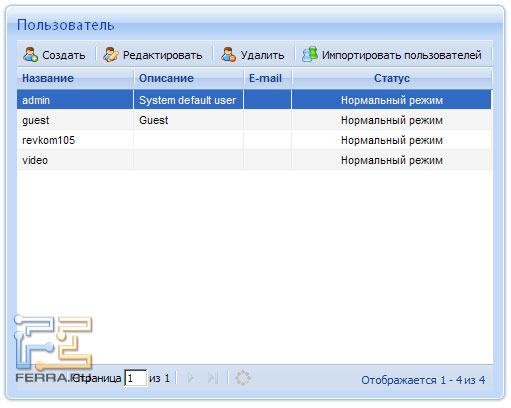
Task: Go to next page arrow
Action: [x=191, y=378]
